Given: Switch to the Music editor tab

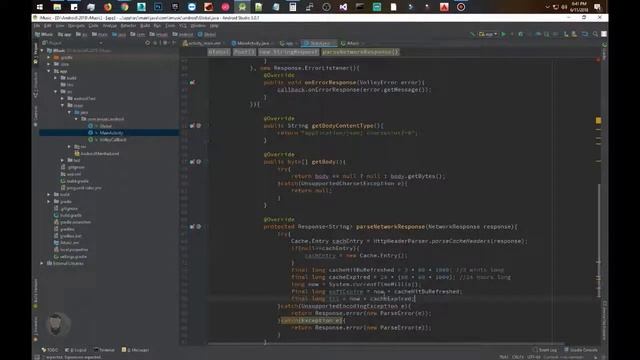Looking at the screenshot, I should [353, 43].
